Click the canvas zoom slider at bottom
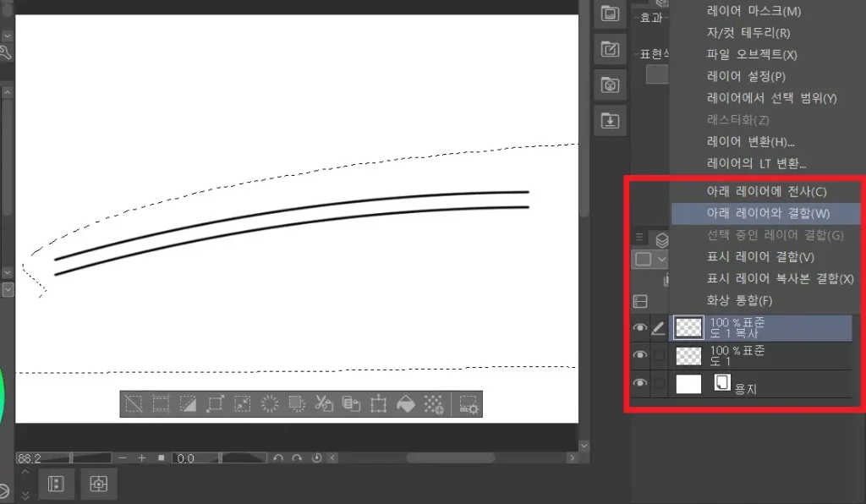866x504 pixels. tap(91, 457)
